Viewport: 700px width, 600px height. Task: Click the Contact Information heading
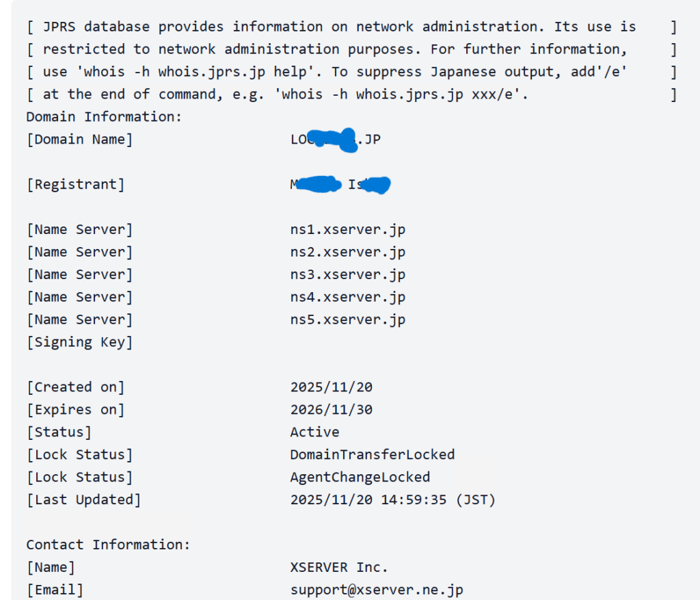point(108,545)
